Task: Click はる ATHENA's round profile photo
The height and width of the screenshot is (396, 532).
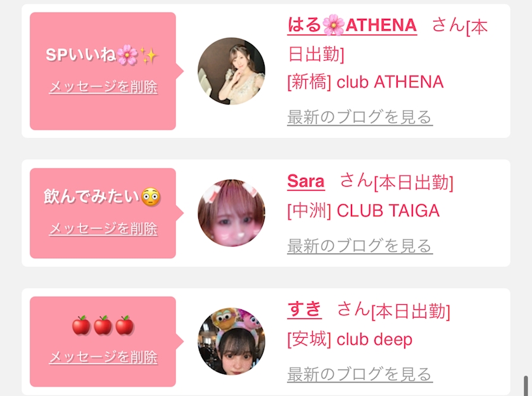Action: [231, 71]
